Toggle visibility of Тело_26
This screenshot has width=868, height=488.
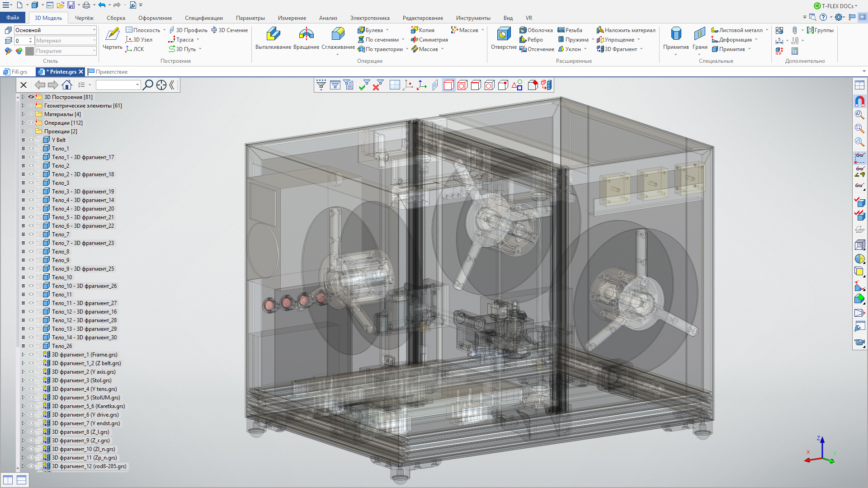tap(31, 346)
